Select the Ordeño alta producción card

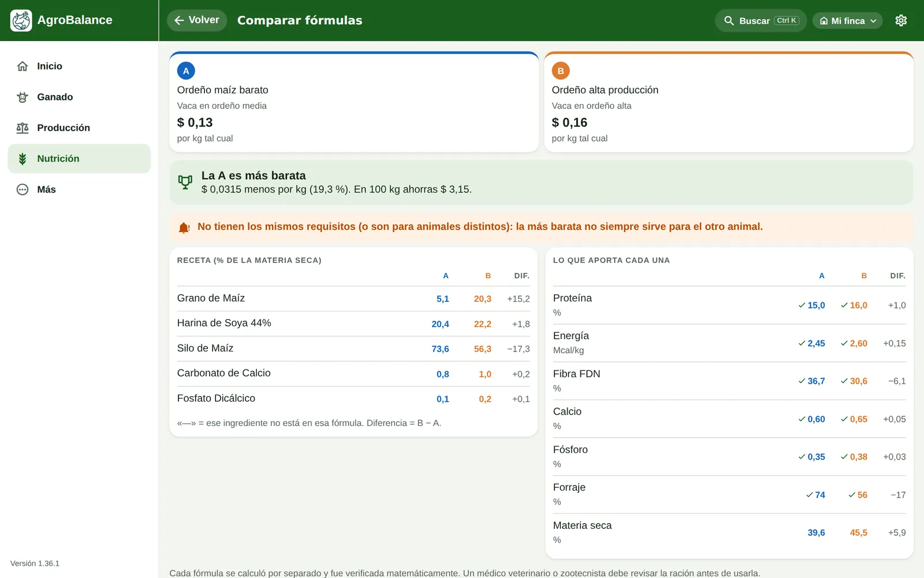pos(729,102)
